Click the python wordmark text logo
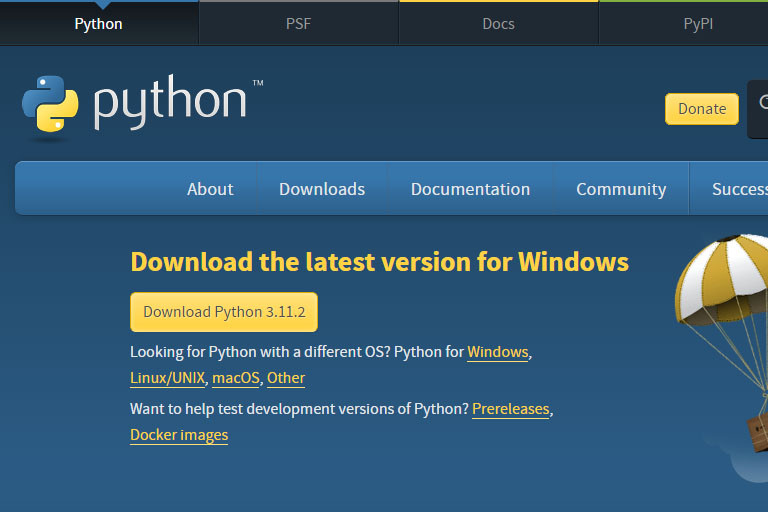Screen dimensions: 768x512 (170, 101)
